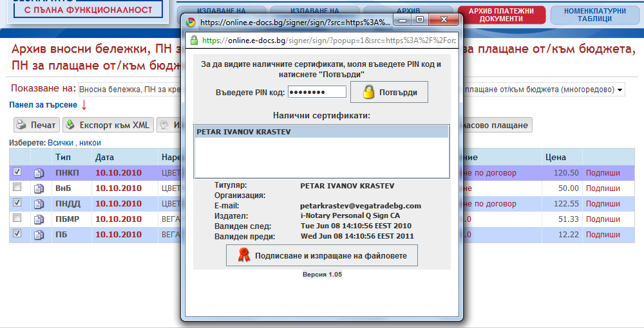Click the Версия 1.05 text
This screenshot has height=328, width=644.
point(322,274)
